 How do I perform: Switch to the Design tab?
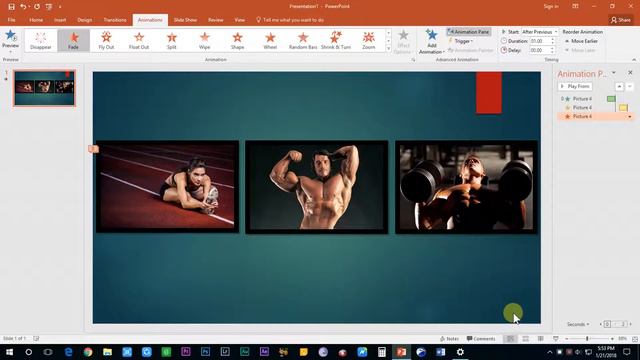tap(84, 20)
